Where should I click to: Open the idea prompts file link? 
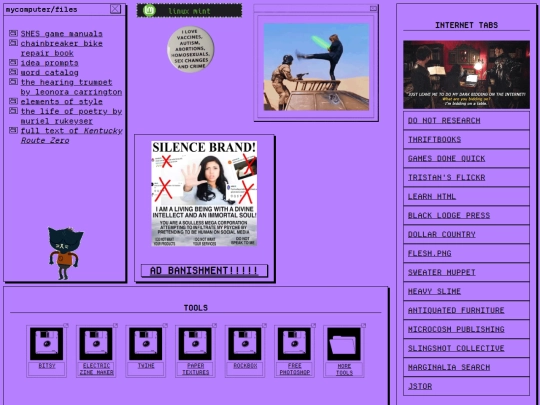tap(50, 63)
